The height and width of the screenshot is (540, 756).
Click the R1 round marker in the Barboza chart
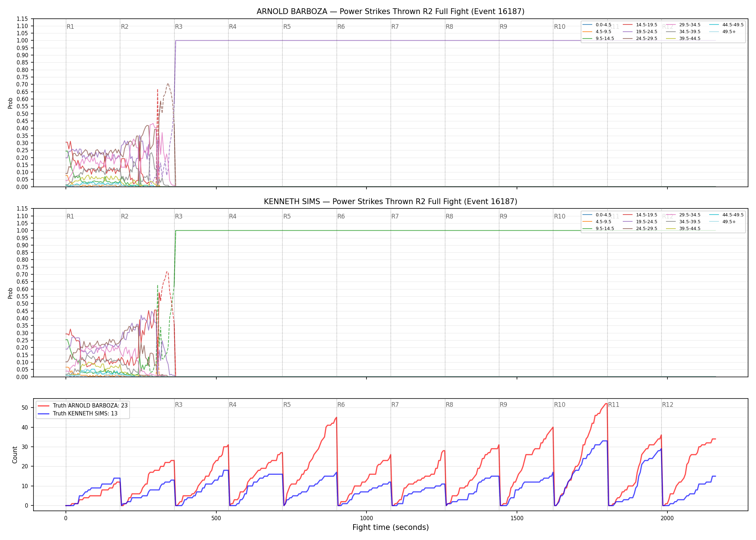70,27
